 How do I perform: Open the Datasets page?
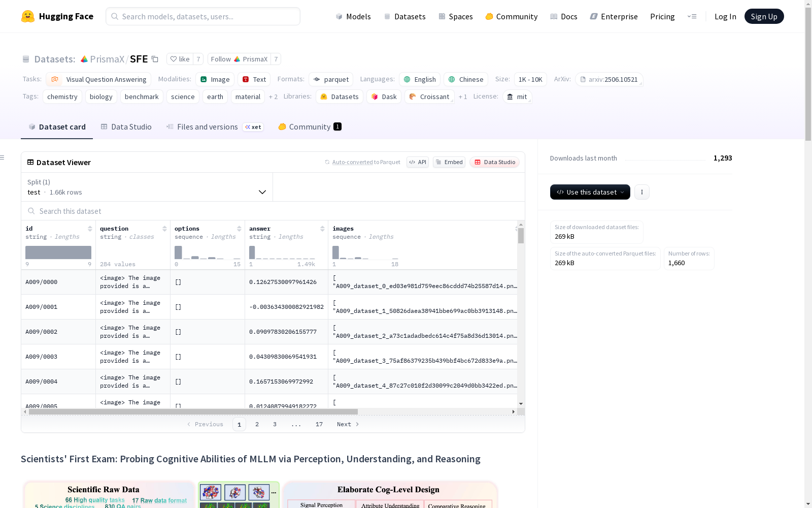pos(404,17)
